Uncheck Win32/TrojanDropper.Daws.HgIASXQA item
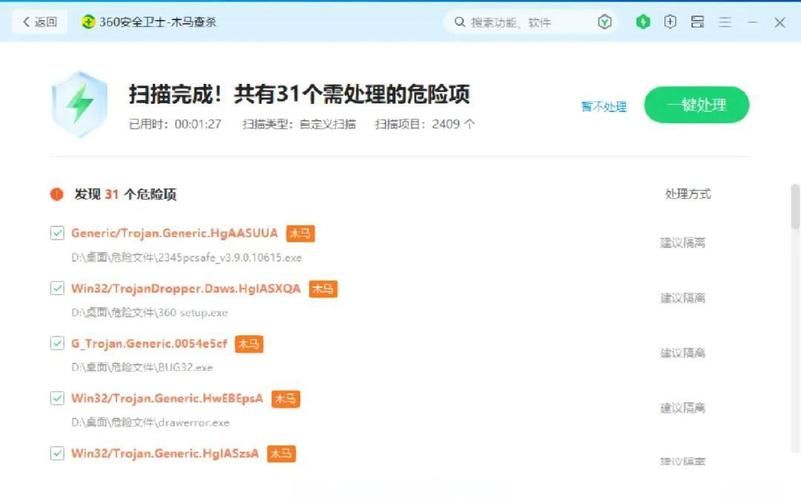 (x=57, y=288)
